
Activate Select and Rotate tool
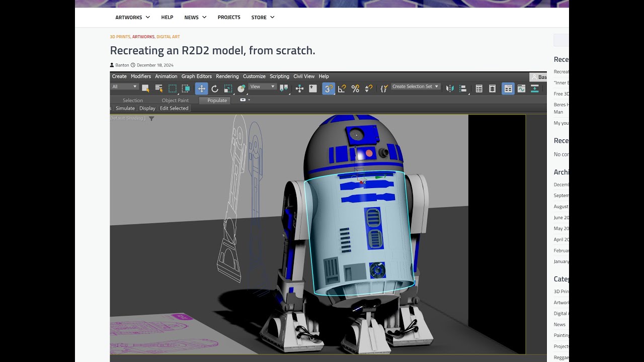[215, 88]
